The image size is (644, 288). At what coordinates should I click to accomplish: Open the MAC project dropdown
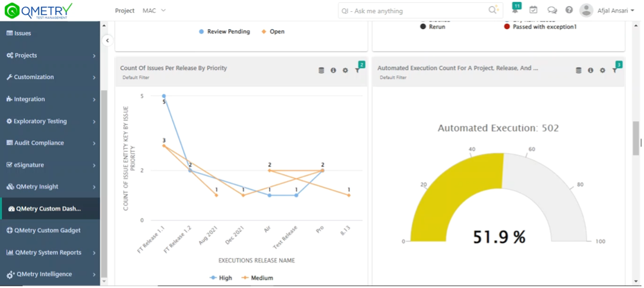point(154,11)
